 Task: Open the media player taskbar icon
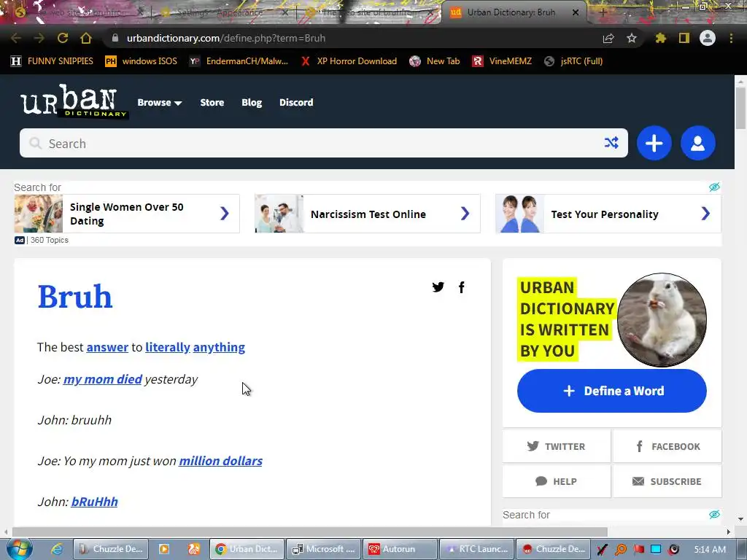point(164,549)
